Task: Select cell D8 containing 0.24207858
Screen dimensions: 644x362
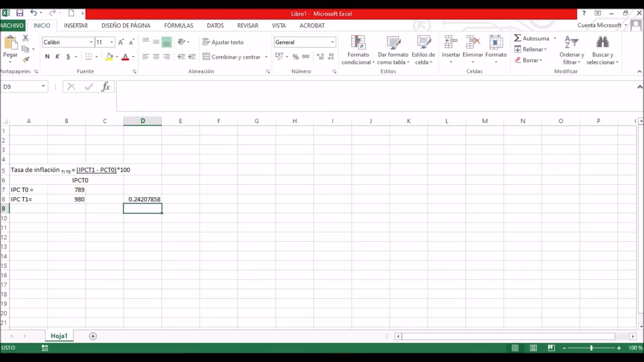Action: (143, 200)
